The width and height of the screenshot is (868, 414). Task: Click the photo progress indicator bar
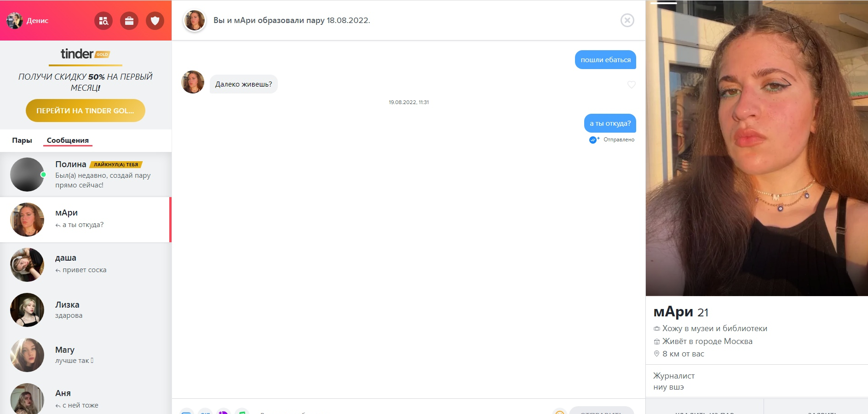point(663,3)
